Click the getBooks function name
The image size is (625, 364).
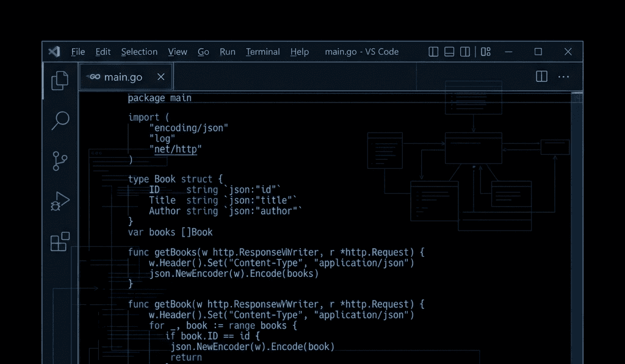point(175,252)
